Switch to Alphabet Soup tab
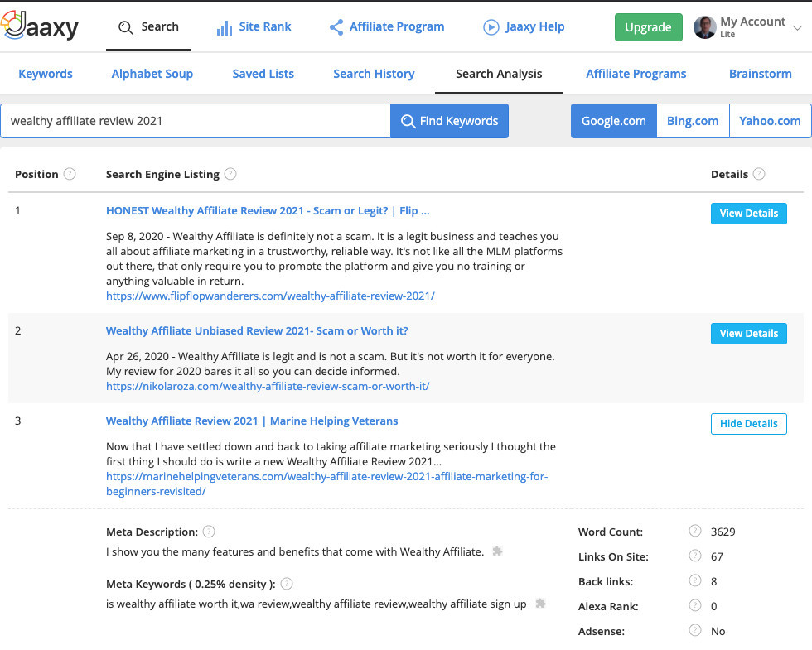 pos(152,74)
